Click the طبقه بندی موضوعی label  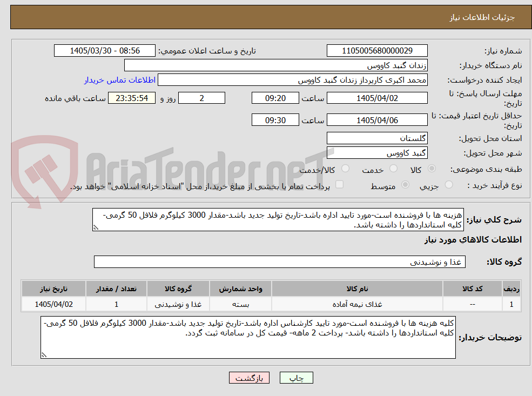[486, 169]
